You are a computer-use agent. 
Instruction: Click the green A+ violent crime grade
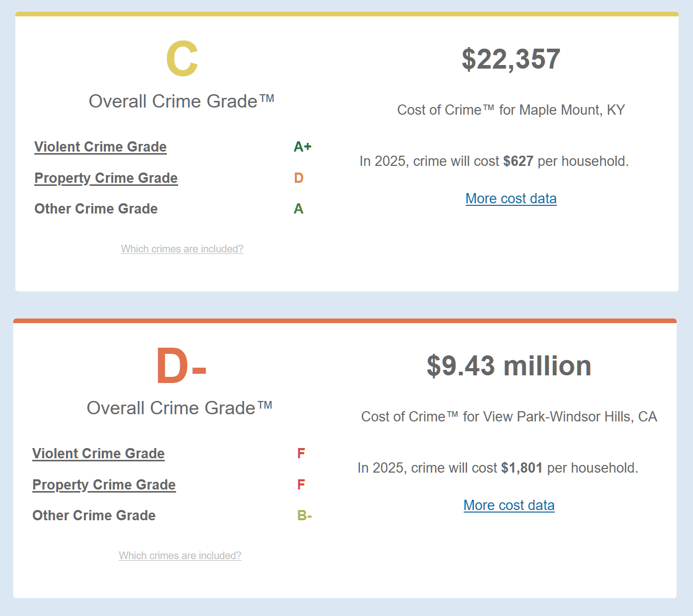[x=302, y=147]
